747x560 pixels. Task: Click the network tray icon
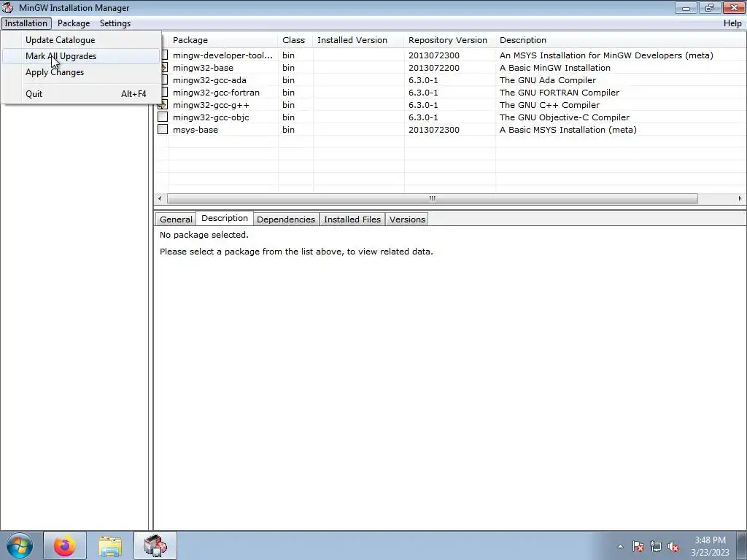656,546
